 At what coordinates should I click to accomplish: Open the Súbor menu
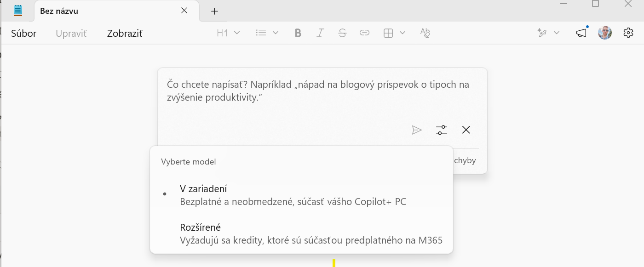pyautogui.click(x=23, y=33)
